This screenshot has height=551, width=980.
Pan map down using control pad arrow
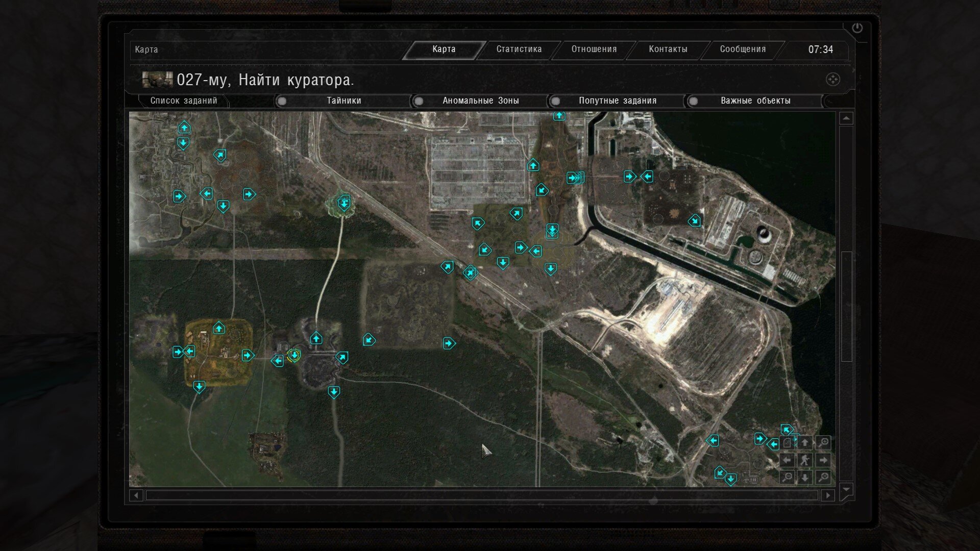805,478
